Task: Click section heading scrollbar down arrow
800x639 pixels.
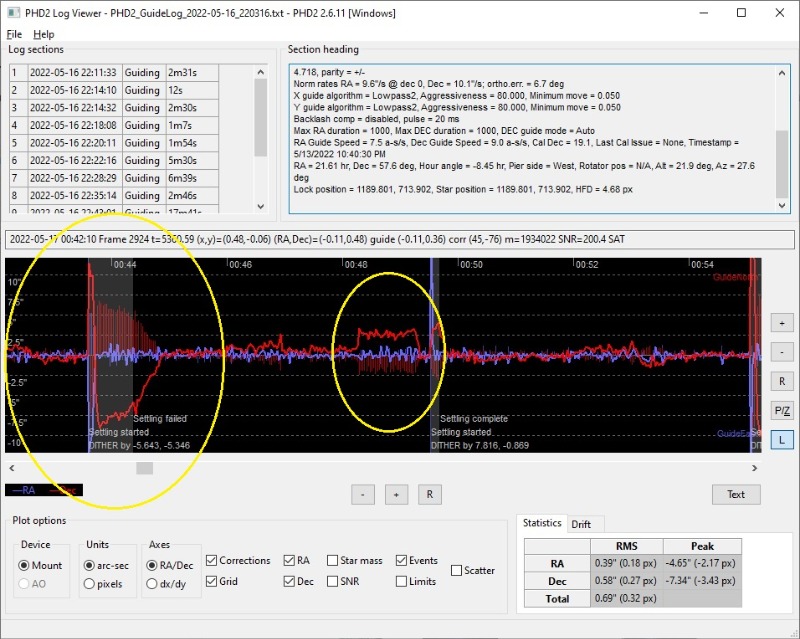Action: 782,205
